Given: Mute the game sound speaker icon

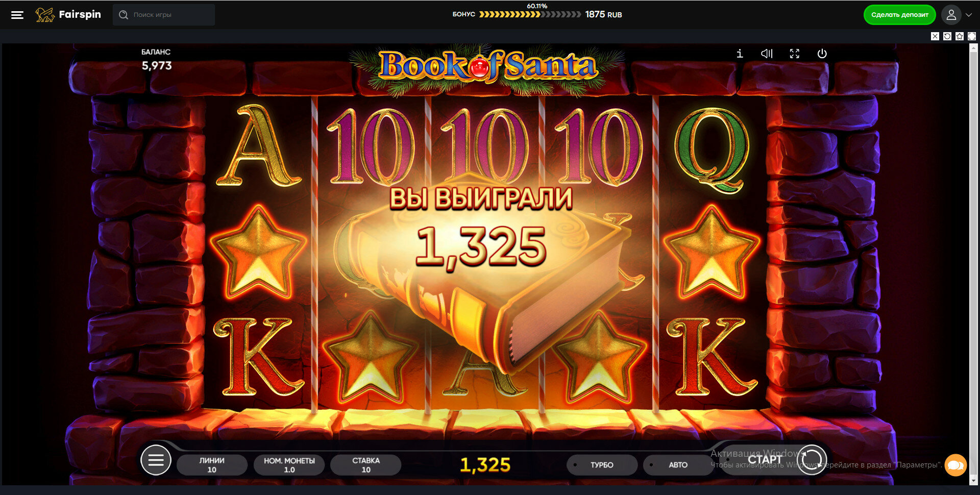Looking at the screenshot, I should 767,54.
